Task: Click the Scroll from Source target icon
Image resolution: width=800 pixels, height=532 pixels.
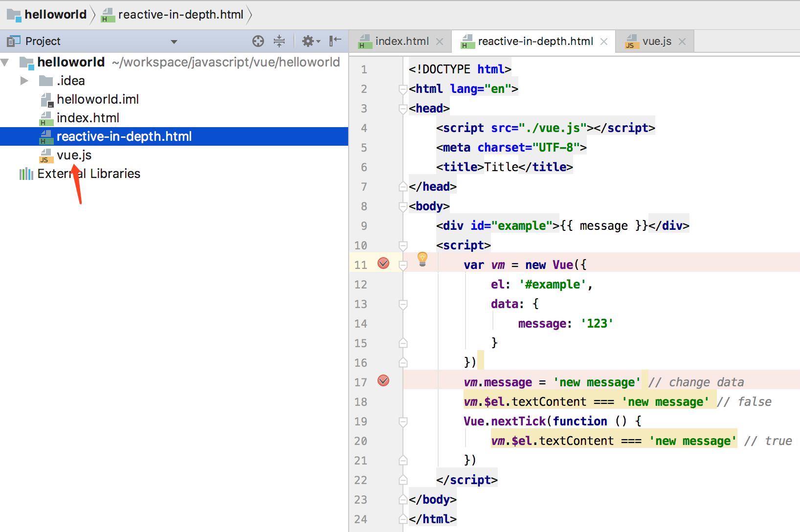Action: pyautogui.click(x=258, y=41)
